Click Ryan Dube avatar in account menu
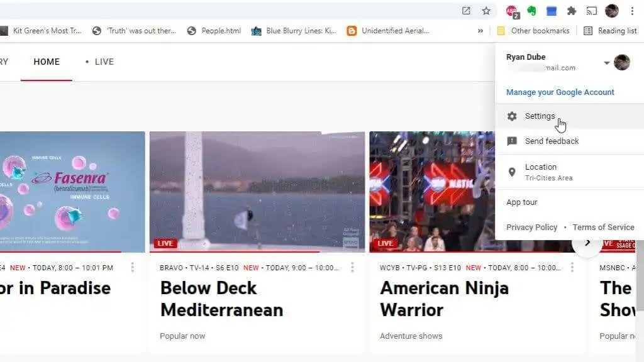The image size is (644, 362). (x=622, y=62)
